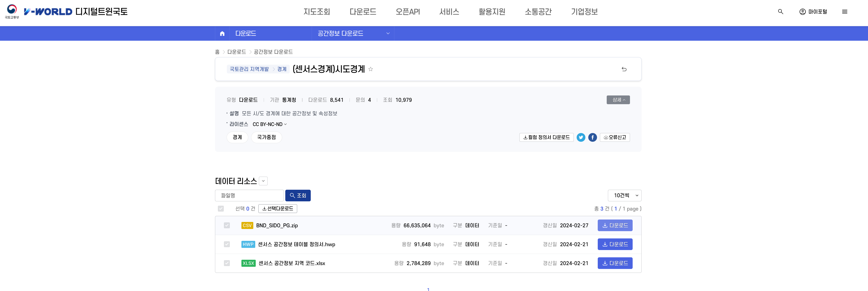Toggle the select-all checkbox above file list
Screen dimensions: 868x291
tap(221, 208)
